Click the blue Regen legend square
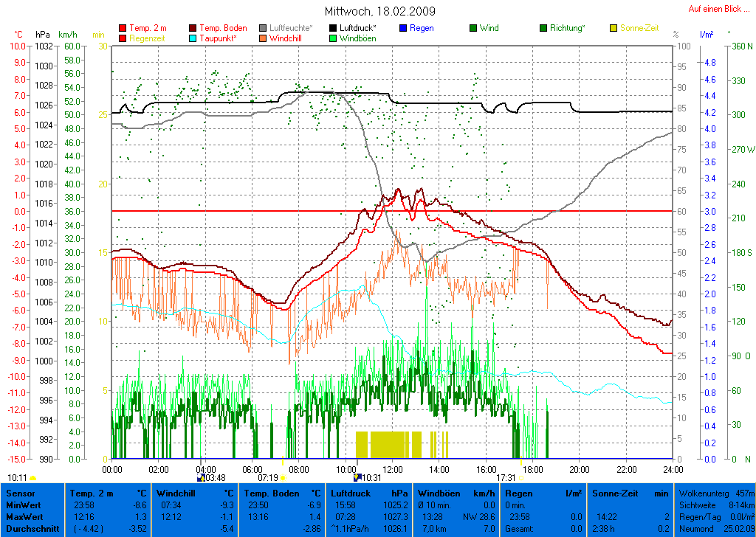The width and height of the screenshot is (756, 537). [x=403, y=29]
